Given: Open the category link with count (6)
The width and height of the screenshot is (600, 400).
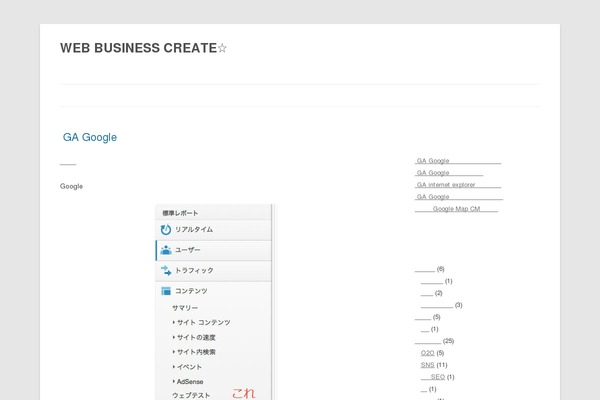Looking at the screenshot, I should click(425, 269).
